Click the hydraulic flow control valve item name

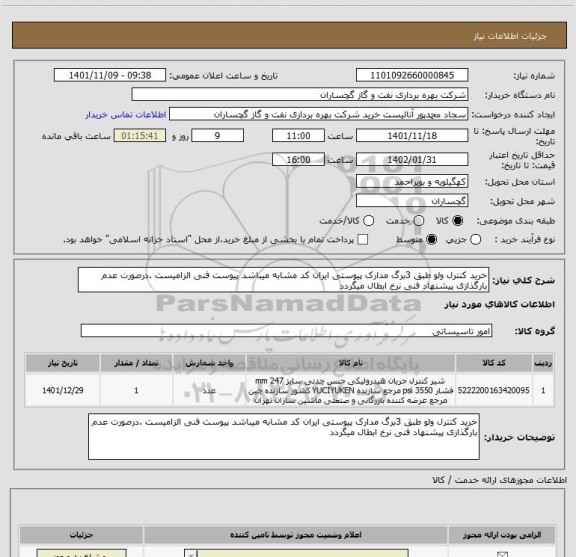coord(350,390)
